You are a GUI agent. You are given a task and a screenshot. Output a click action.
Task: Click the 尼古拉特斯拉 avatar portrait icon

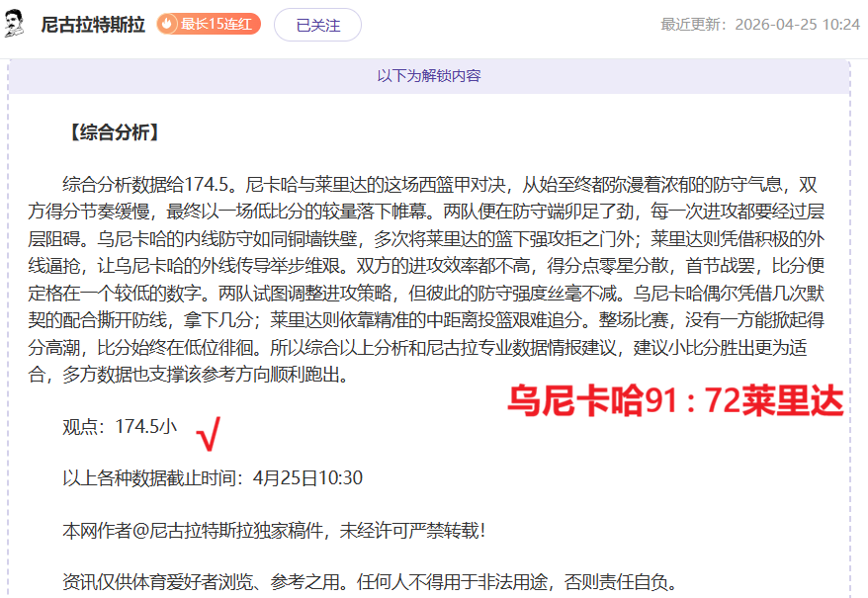[17, 22]
